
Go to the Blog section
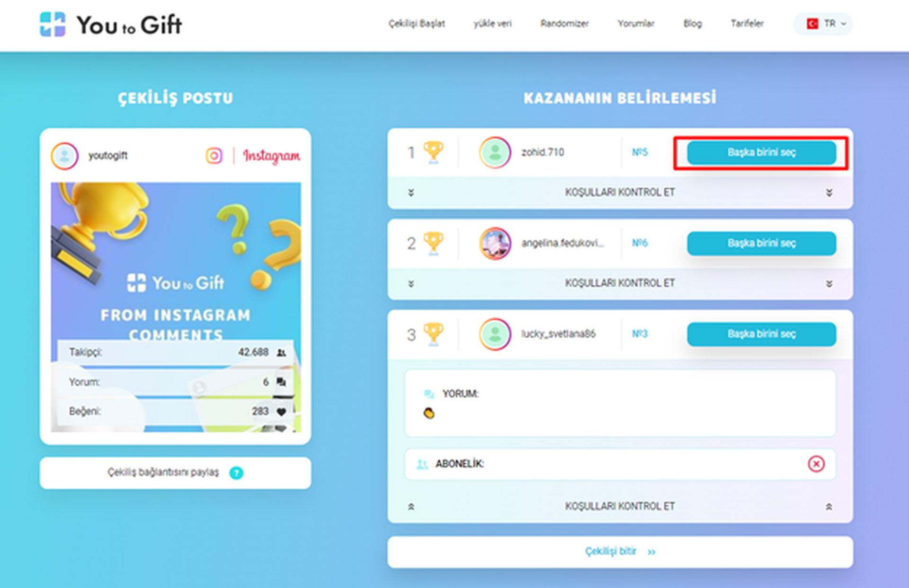click(692, 24)
